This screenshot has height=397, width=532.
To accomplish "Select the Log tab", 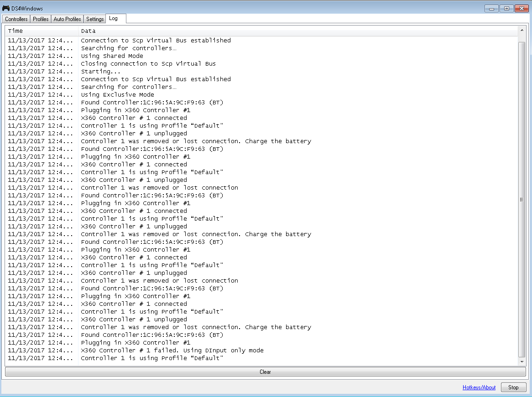I will (x=116, y=18).
